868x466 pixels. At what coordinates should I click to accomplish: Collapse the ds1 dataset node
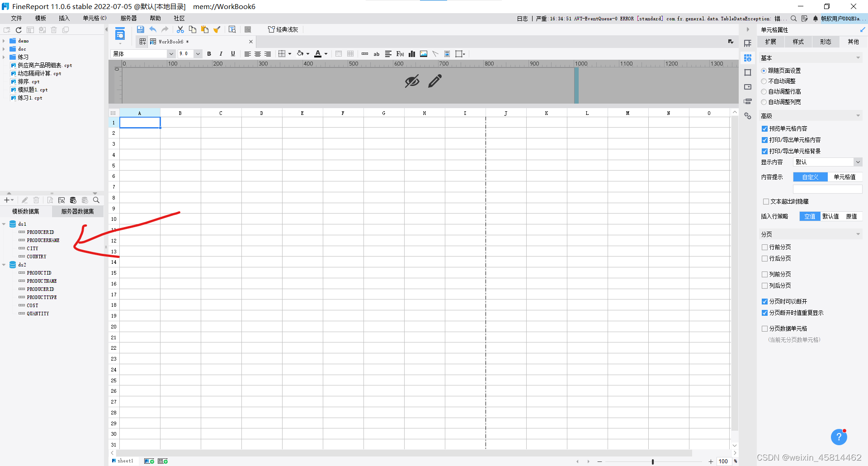pos(4,224)
